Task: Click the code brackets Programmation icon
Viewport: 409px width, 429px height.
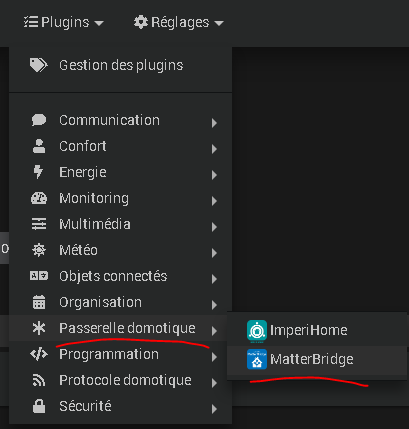Action: click(x=39, y=354)
